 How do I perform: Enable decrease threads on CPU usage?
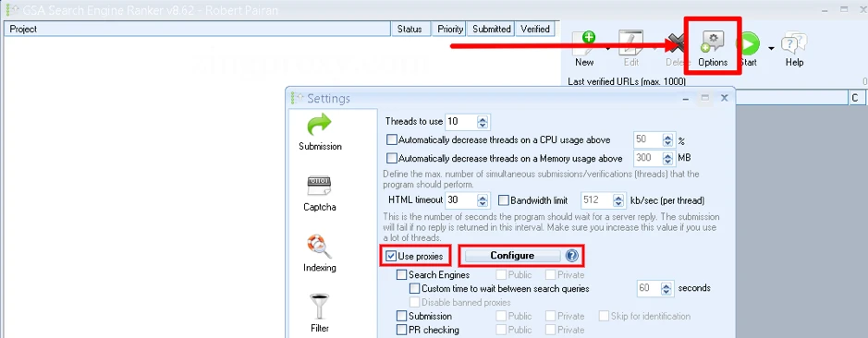tap(392, 140)
